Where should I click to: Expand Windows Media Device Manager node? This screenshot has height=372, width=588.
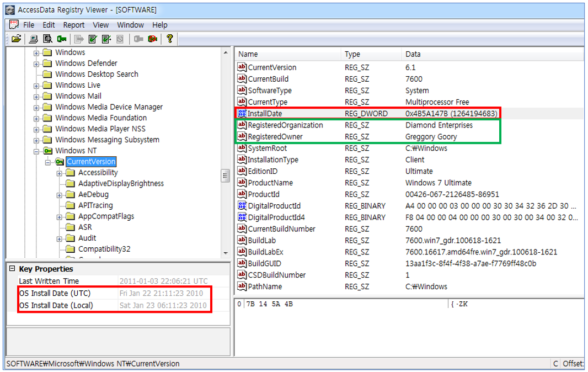coord(36,108)
